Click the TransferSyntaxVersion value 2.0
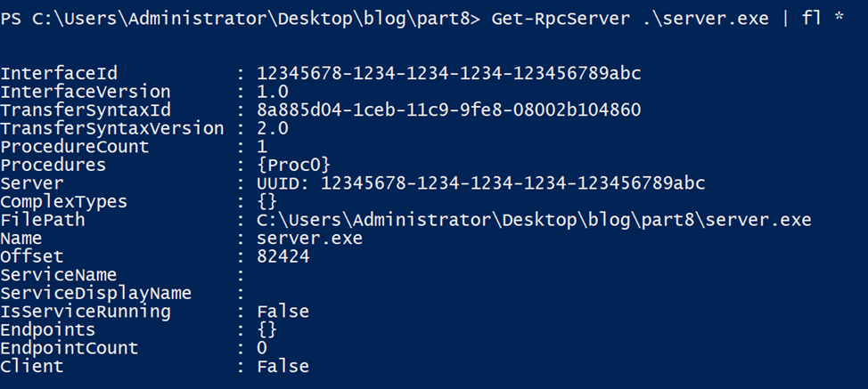Image resolution: width=868 pixels, height=389 pixels. coord(272,128)
